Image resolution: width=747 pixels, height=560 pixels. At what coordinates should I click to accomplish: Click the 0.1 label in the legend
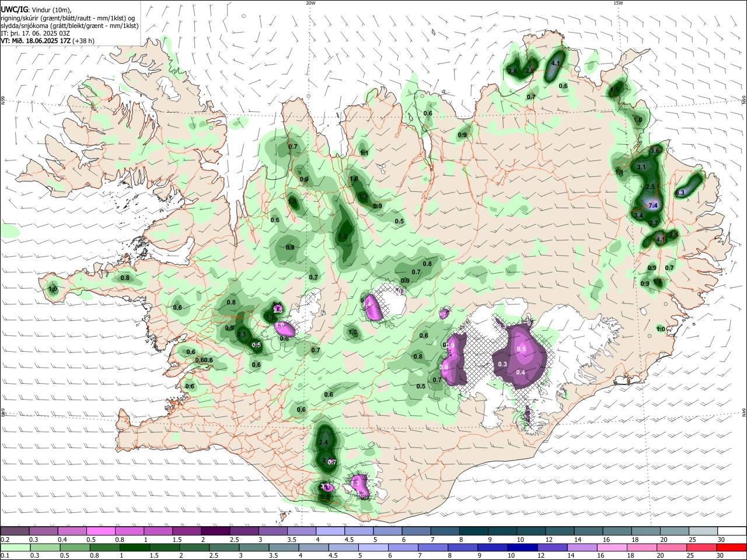point(5,556)
